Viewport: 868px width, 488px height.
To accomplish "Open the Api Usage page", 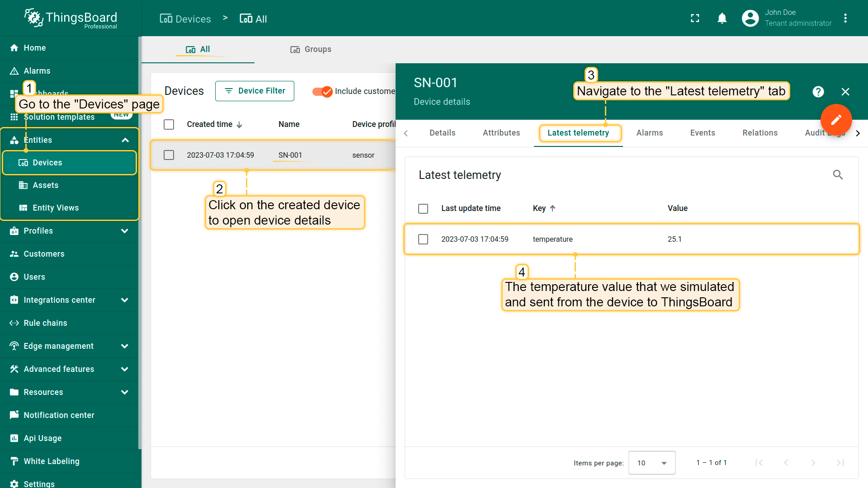I will coord(42,438).
